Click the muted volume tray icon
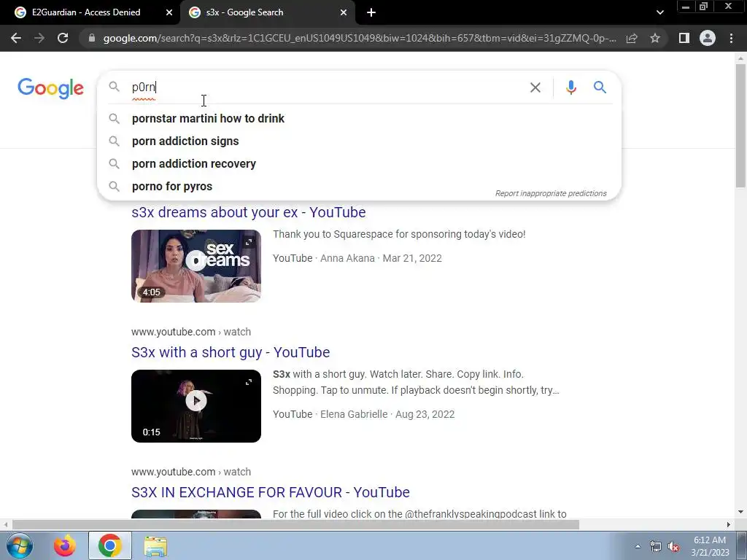This screenshot has height=560, width=747. pos(673,546)
